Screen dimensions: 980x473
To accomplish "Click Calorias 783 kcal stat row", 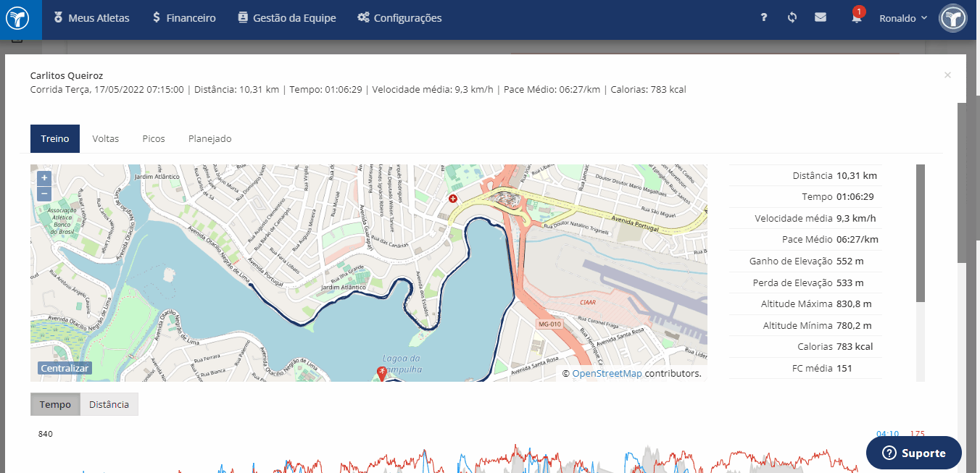I will click(805, 346).
